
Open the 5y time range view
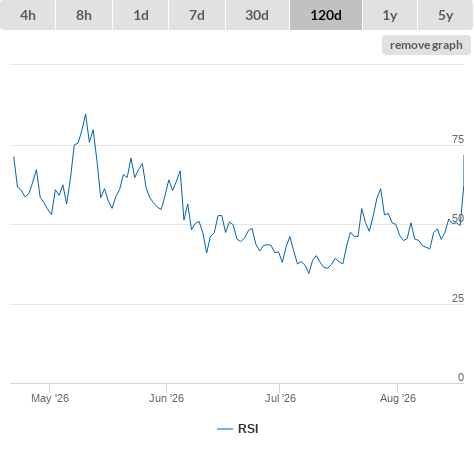[446, 15]
